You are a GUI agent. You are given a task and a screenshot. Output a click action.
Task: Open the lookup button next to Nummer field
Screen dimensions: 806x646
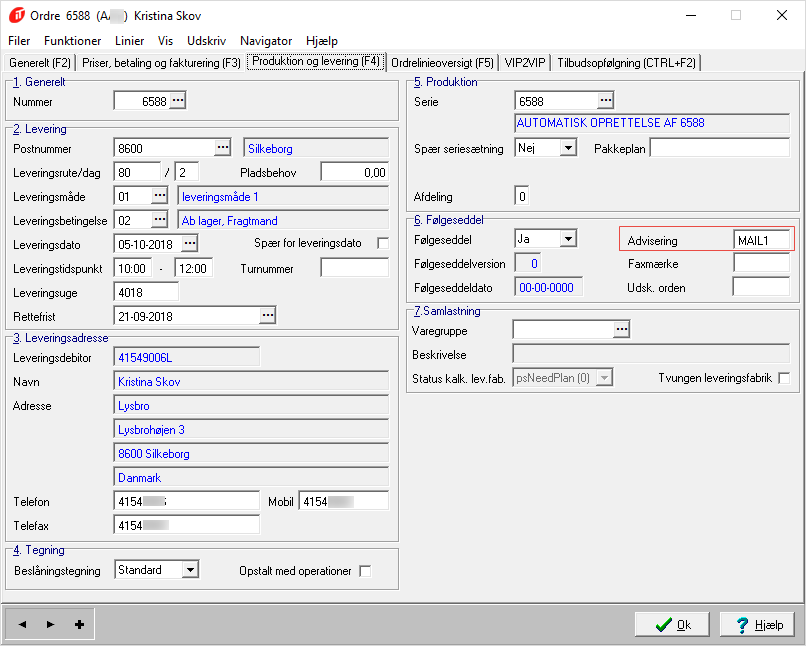pyautogui.click(x=178, y=100)
